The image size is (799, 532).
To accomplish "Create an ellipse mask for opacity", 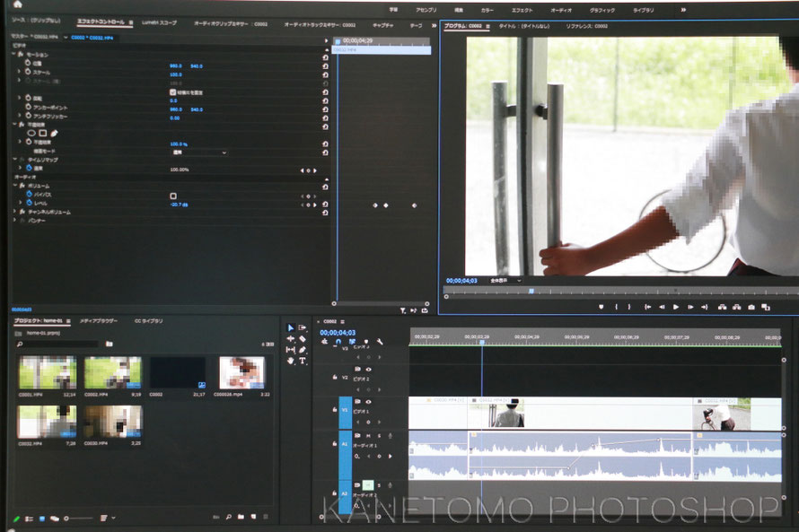I will (x=31, y=134).
